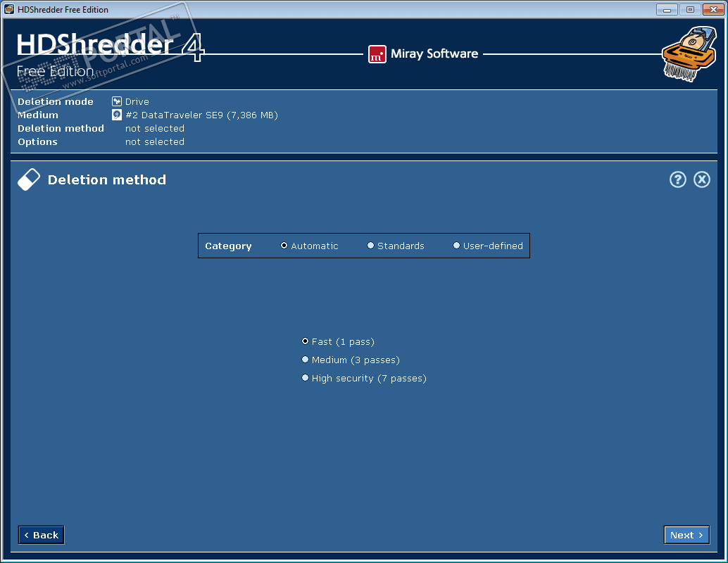
Task: Click the Deletion mode label
Action: [x=55, y=101]
